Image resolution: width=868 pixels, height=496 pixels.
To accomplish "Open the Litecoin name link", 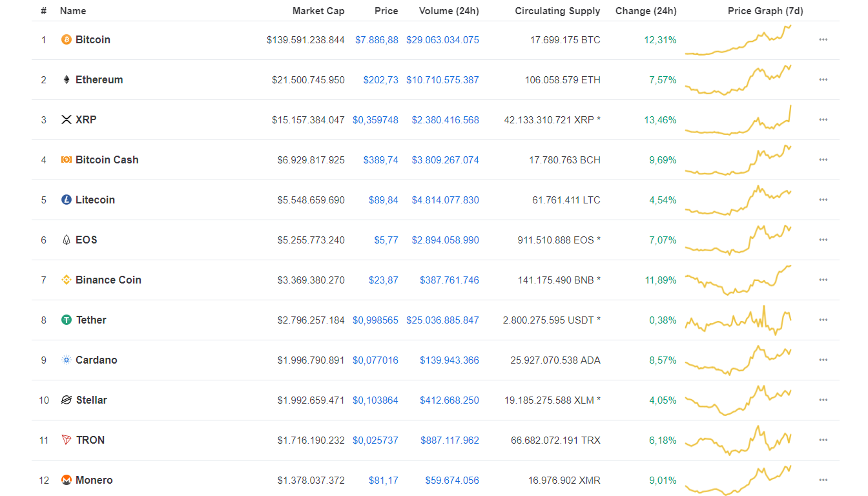I will 95,200.
